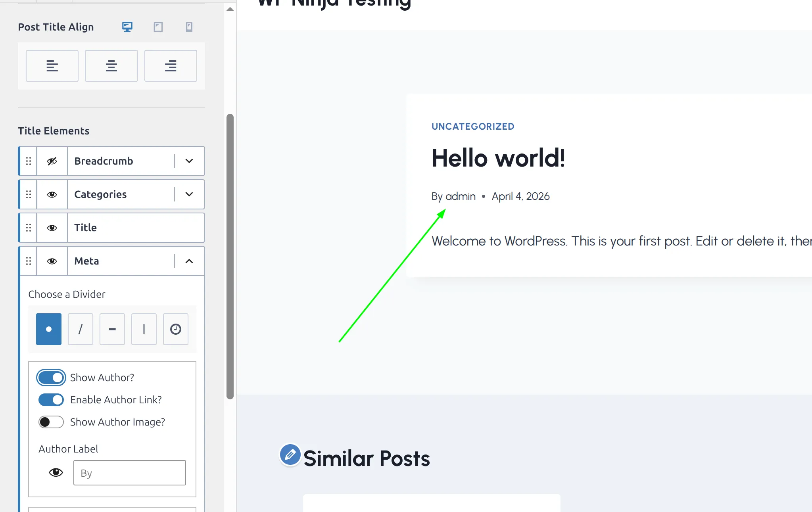The image size is (812, 512).
Task: Turn on Show Author Image
Action: pos(51,422)
